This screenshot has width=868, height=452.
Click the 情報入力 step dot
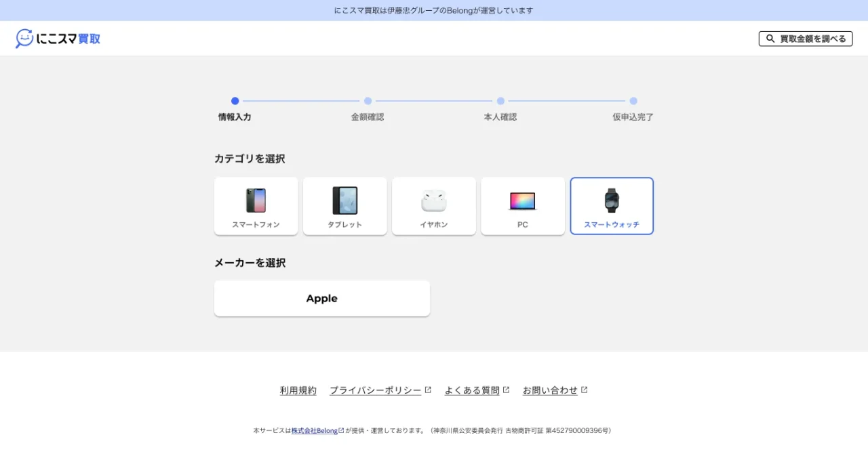[x=235, y=101]
